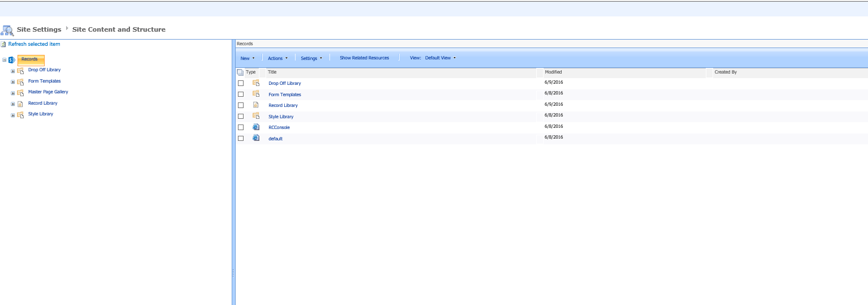Select Record Library in the tree
Viewport: 868px width, 305px height.
42,103
